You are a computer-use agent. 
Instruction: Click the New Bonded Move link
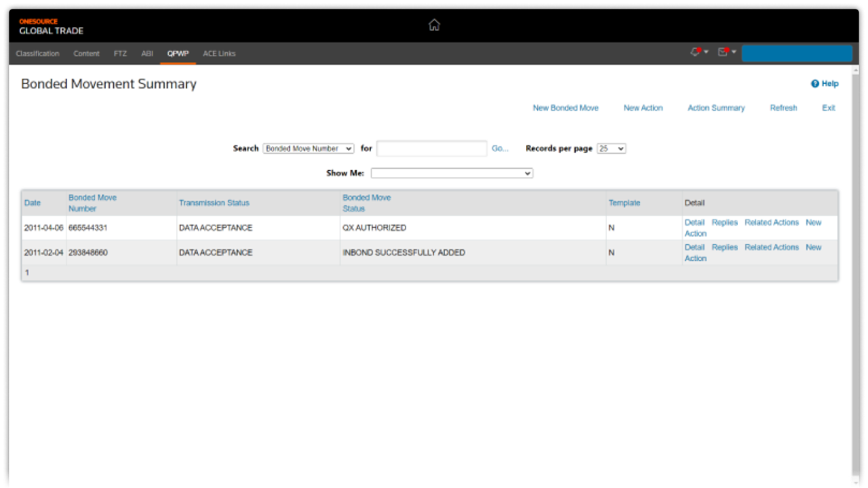tap(566, 108)
